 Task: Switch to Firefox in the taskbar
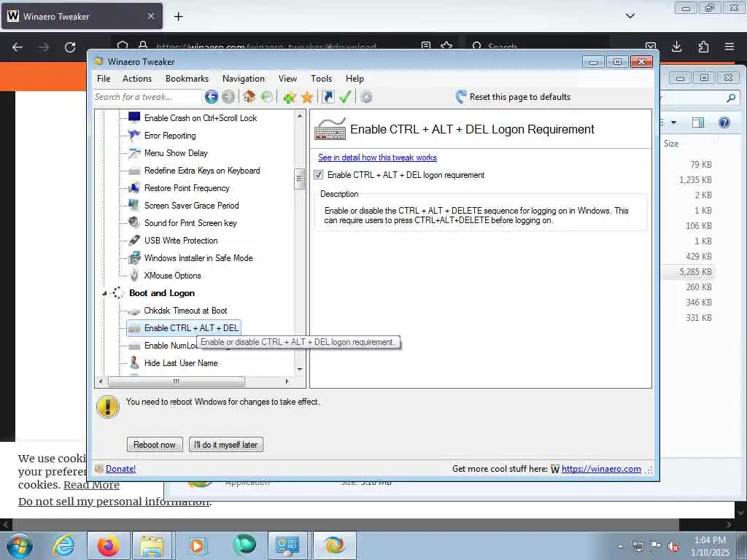pos(108,545)
